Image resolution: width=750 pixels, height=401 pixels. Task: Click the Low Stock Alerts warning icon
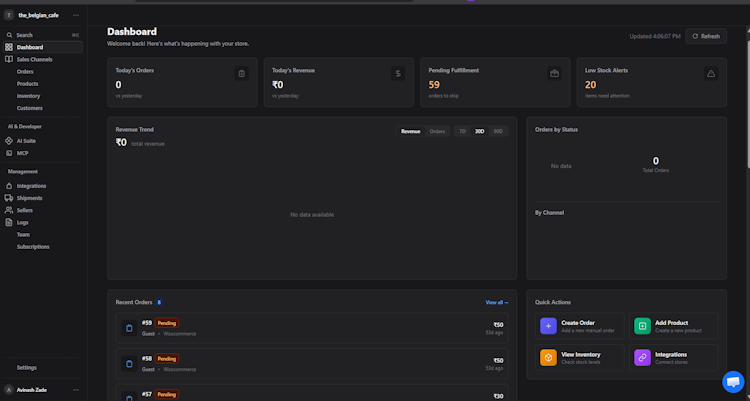[x=711, y=74]
